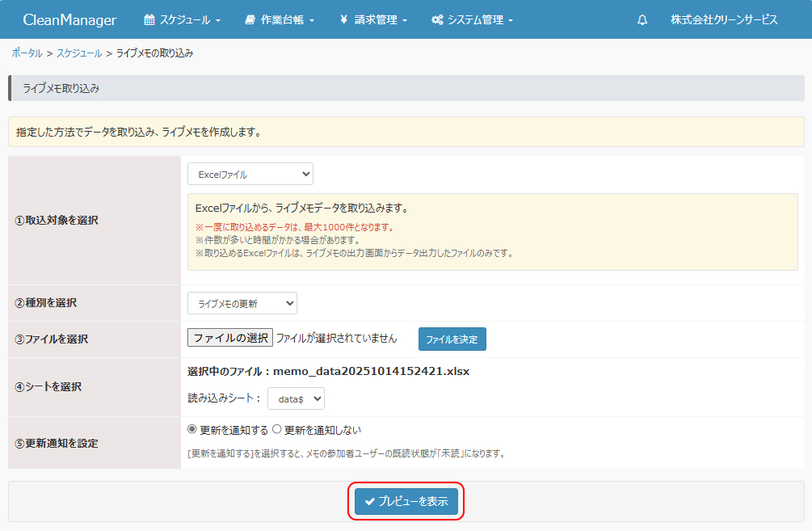This screenshot has width=812, height=531.
Task: Go to ポータル breadcrumb link
Action: pos(27,53)
